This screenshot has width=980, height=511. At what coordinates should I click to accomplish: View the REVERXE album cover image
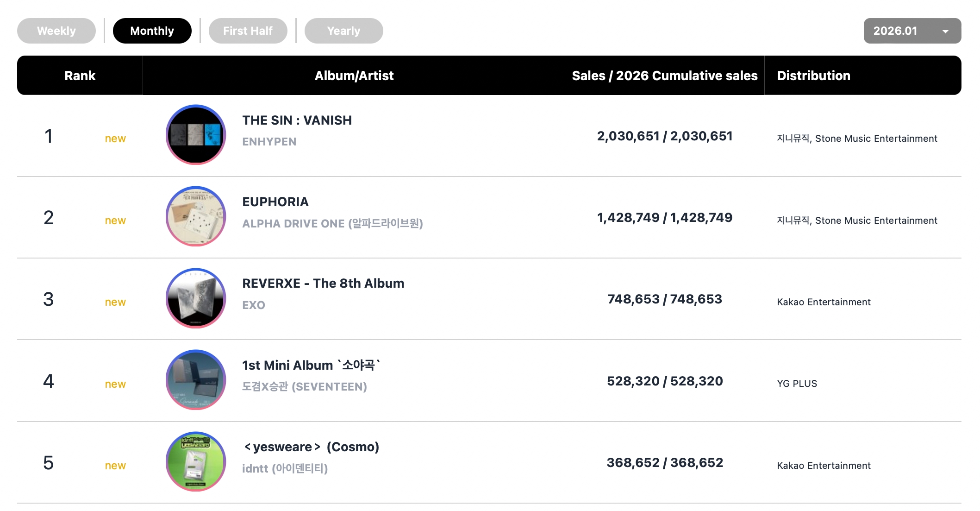click(196, 298)
